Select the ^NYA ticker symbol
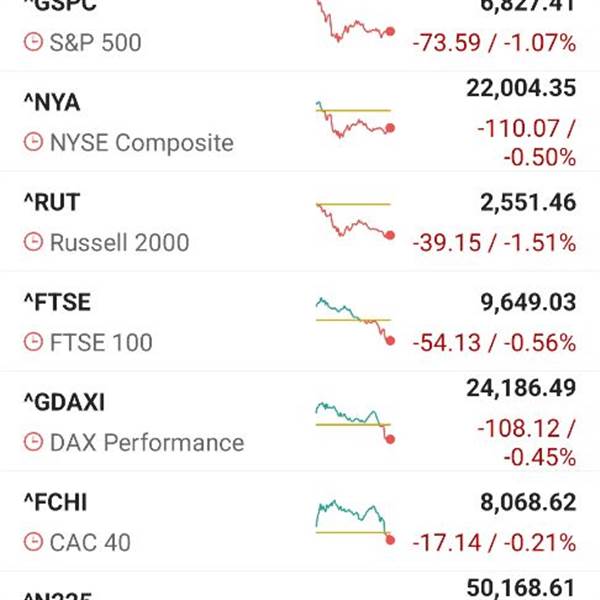 (51, 103)
